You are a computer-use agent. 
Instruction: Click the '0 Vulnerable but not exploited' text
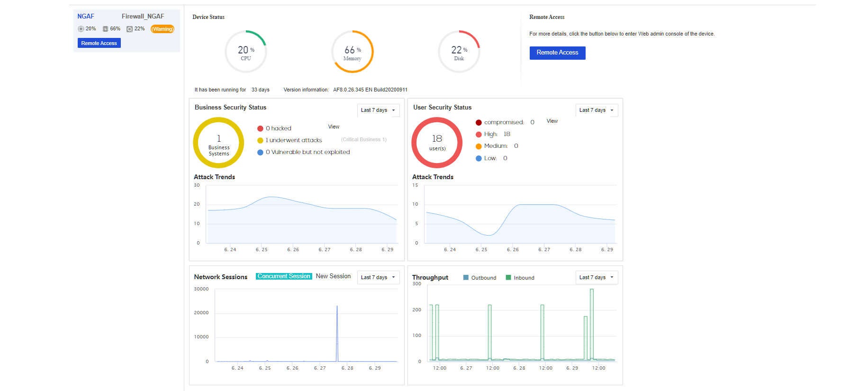pyautogui.click(x=308, y=152)
